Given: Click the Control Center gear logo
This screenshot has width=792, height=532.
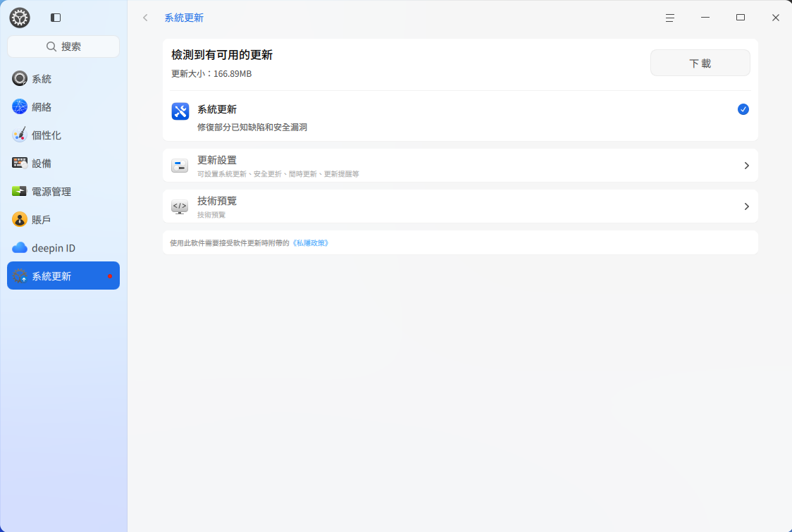Looking at the screenshot, I should coord(20,18).
